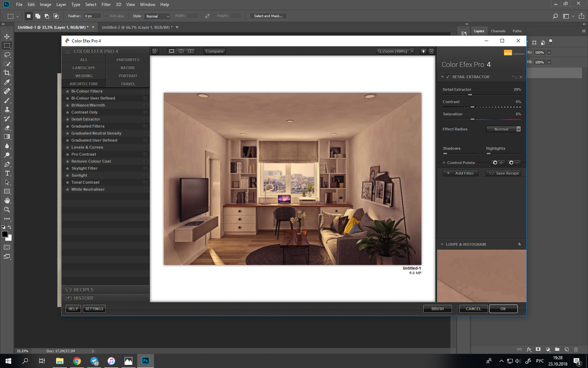Select the Zoom tool in Photoshop toolbar
588x368 pixels.
7,210
